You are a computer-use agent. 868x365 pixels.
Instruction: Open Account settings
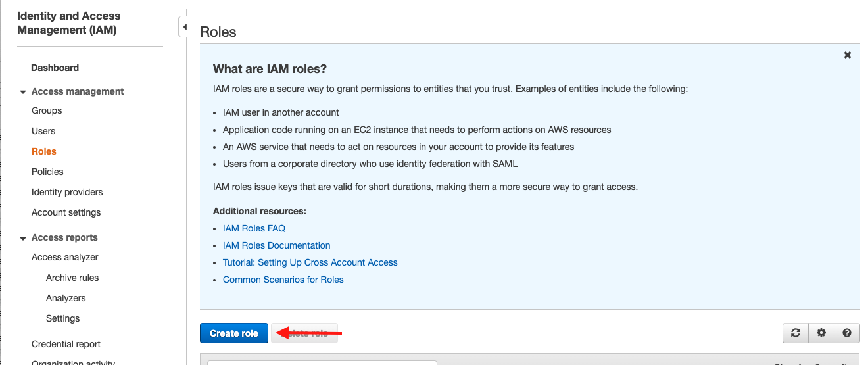tap(66, 212)
